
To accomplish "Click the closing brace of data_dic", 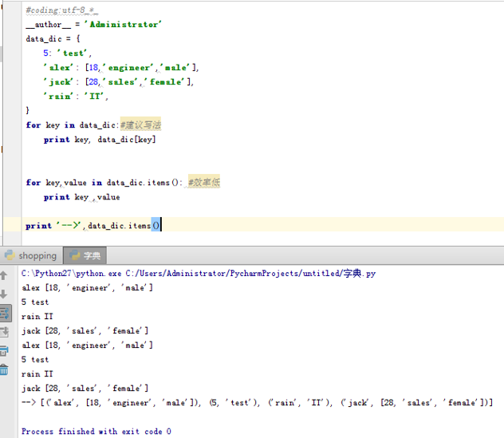I will click(27, 110).
